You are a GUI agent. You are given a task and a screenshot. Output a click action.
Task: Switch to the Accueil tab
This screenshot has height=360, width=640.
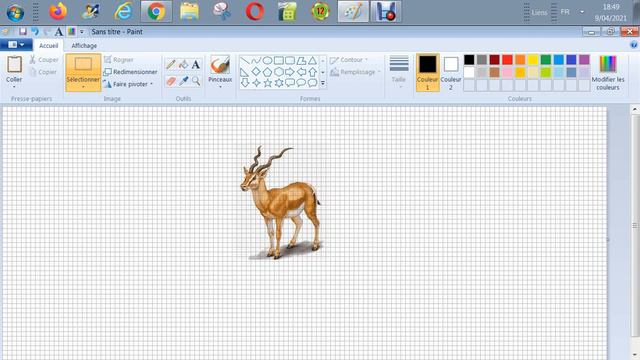coord(49,46)
